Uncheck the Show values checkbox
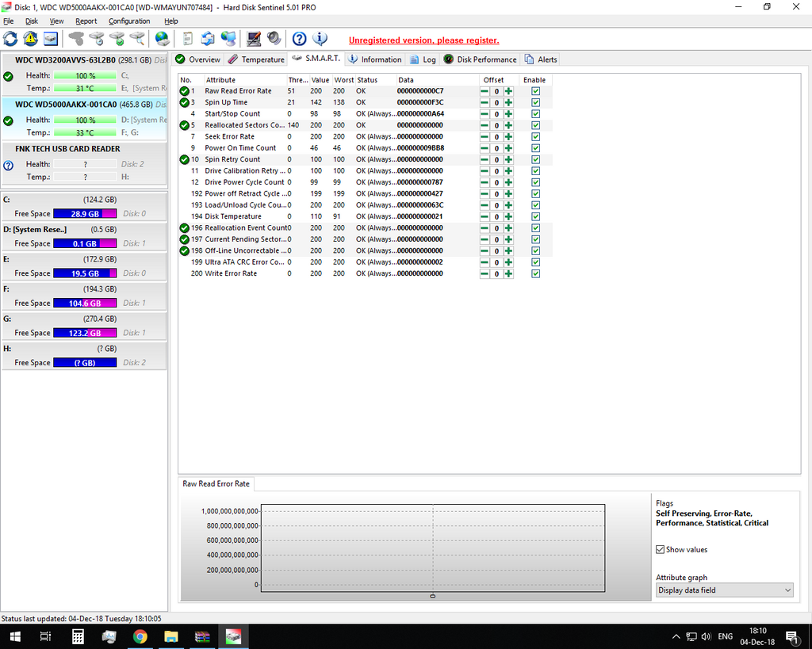 (660, 550)
